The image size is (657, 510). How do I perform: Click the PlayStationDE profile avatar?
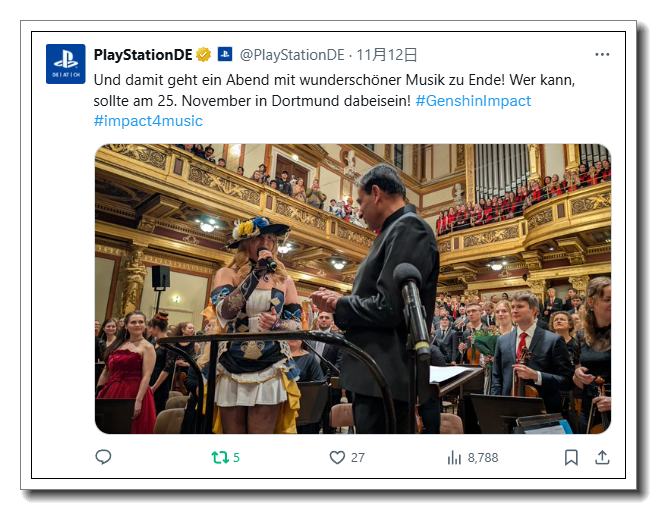66,64
